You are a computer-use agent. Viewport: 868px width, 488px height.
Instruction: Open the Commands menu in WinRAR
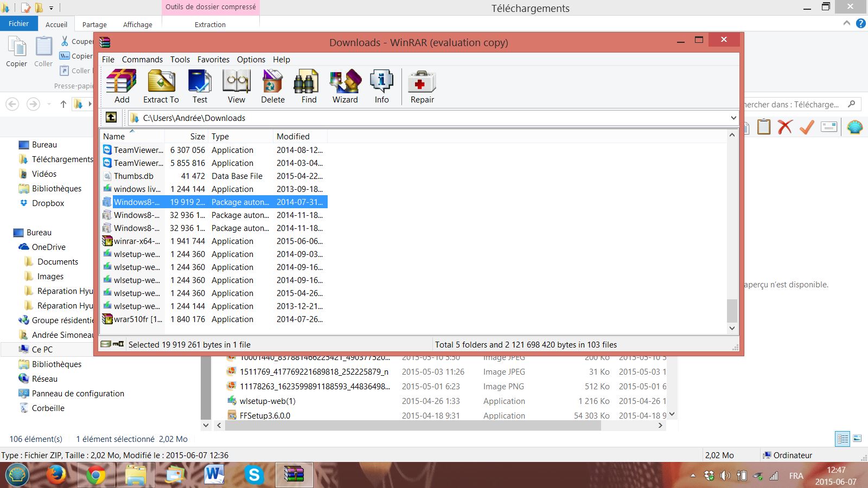tap(142, 60)
